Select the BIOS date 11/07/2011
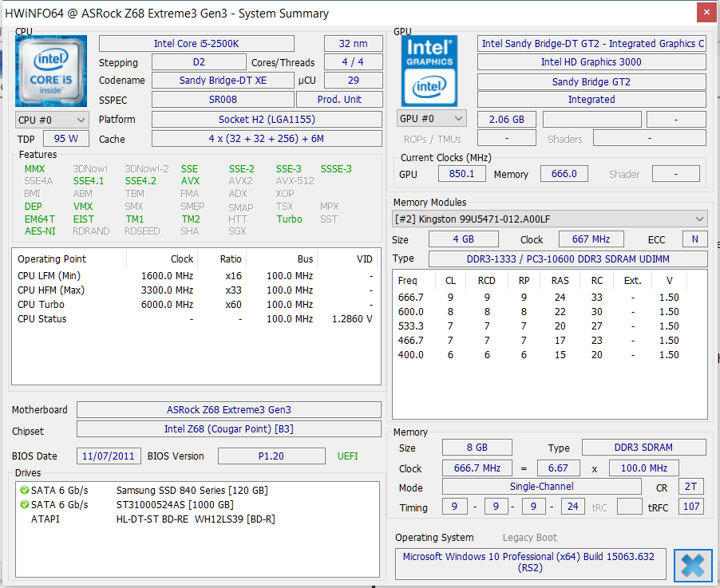720x588 pixels. click(x=109, y=456)
